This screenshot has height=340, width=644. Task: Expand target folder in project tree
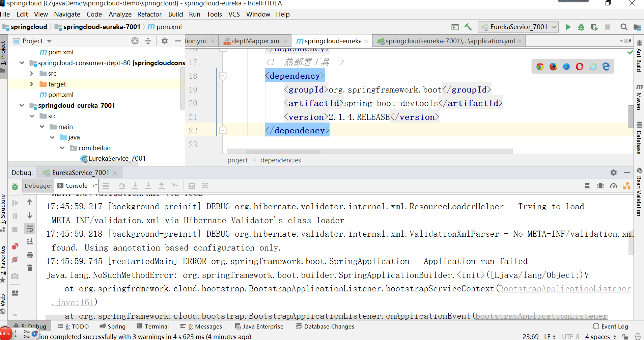pos(32,84)
